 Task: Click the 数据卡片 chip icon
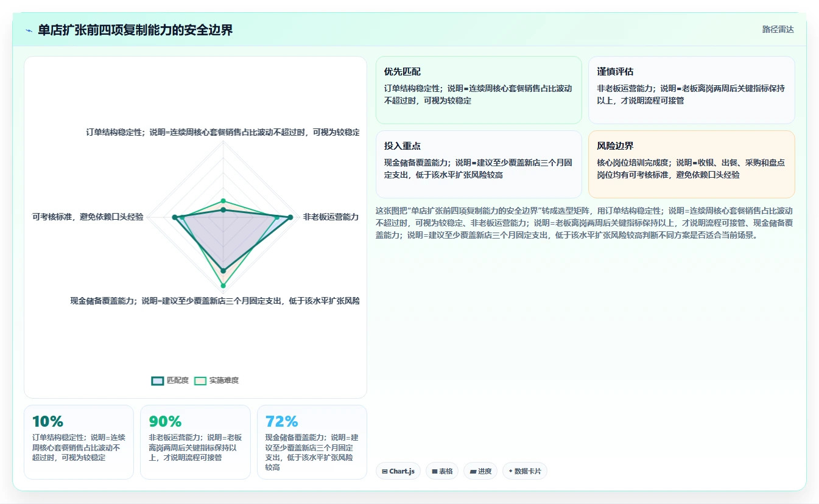click(x=510, y=471)
